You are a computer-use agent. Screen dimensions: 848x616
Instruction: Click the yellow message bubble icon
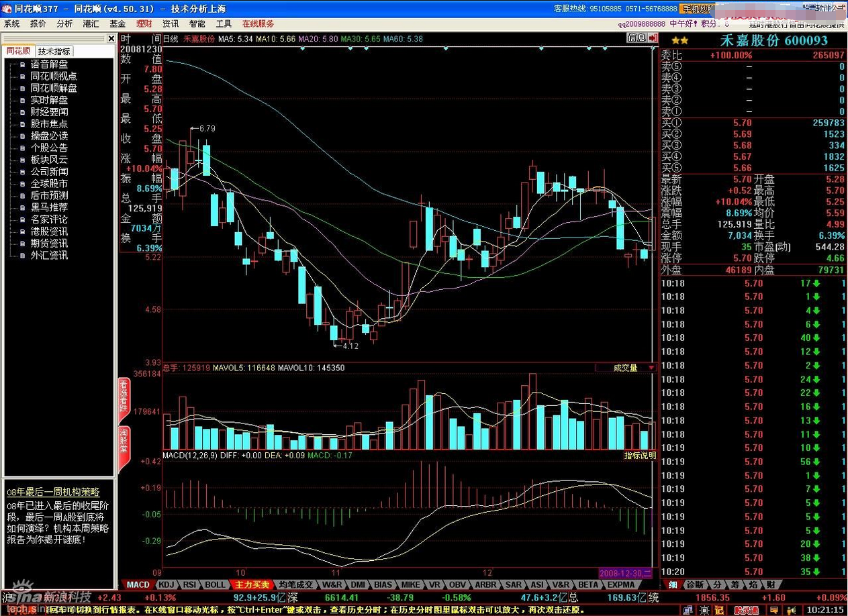[774, 609]
